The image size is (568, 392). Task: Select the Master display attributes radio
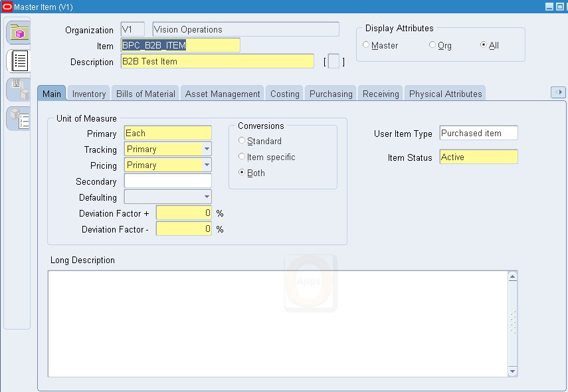click(367, 45)
